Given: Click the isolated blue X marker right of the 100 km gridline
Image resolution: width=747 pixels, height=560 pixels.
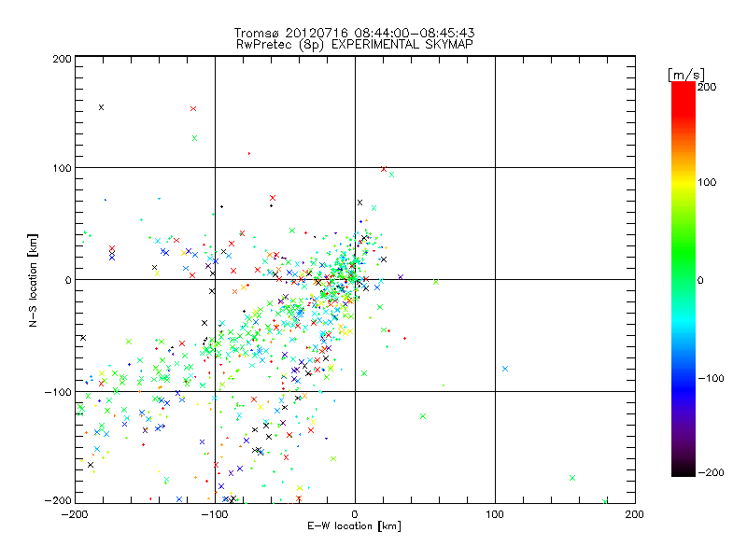Looking at the screenshot, I should (x=505, y=369).
